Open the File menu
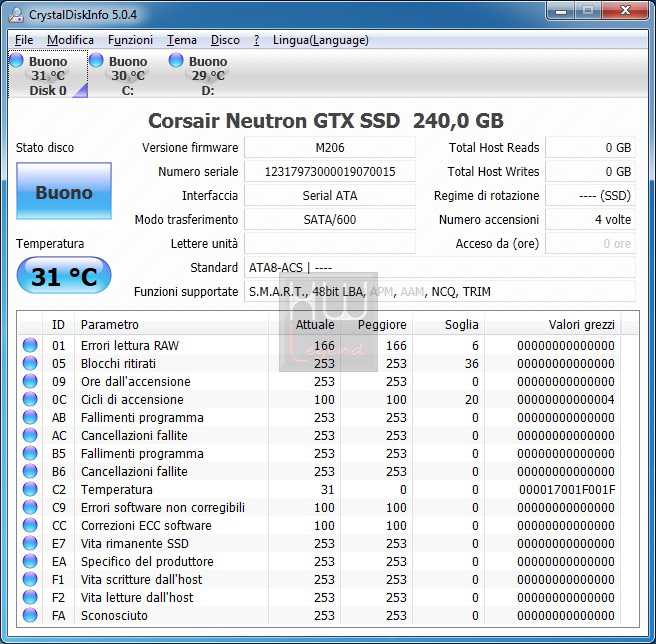 pyautogui.click(x=24, y=40)
